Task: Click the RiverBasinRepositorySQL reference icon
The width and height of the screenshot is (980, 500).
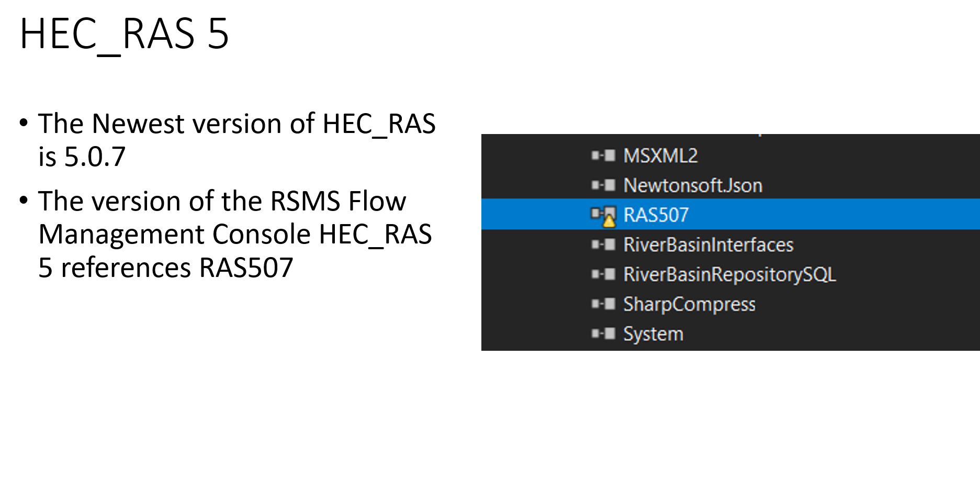Action: point(603,274)
